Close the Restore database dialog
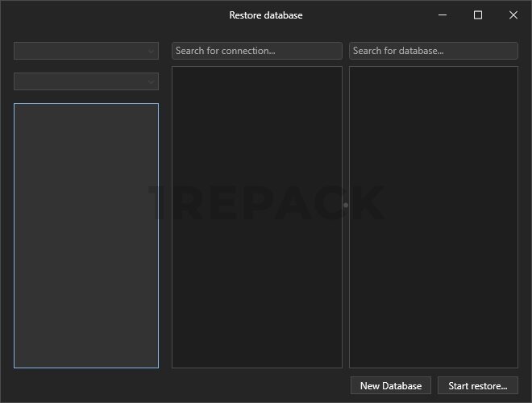 (x=513, y=15)
